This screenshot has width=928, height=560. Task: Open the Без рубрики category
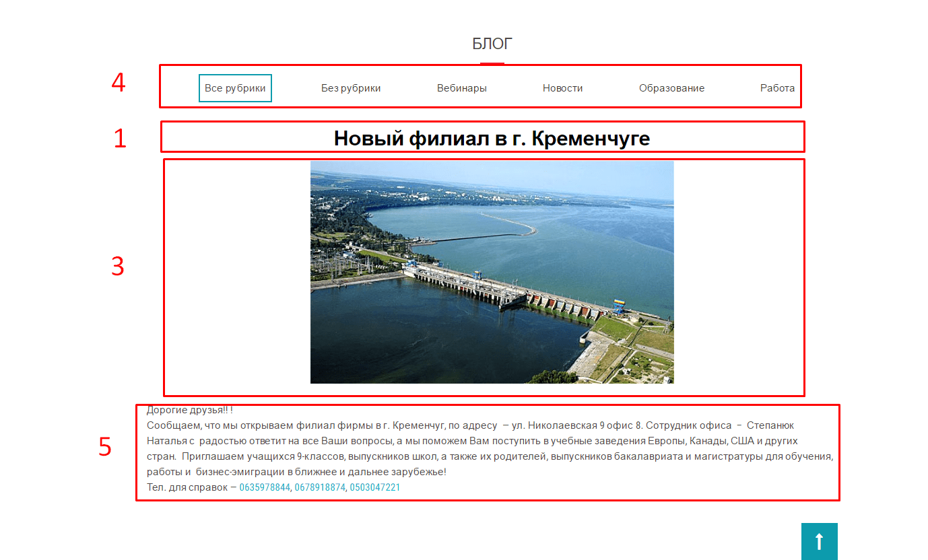351,88
